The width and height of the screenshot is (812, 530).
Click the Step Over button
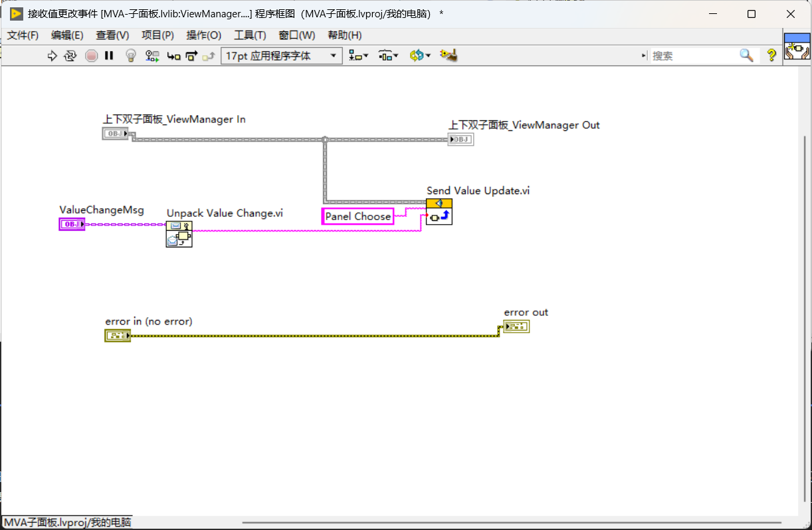191,56
